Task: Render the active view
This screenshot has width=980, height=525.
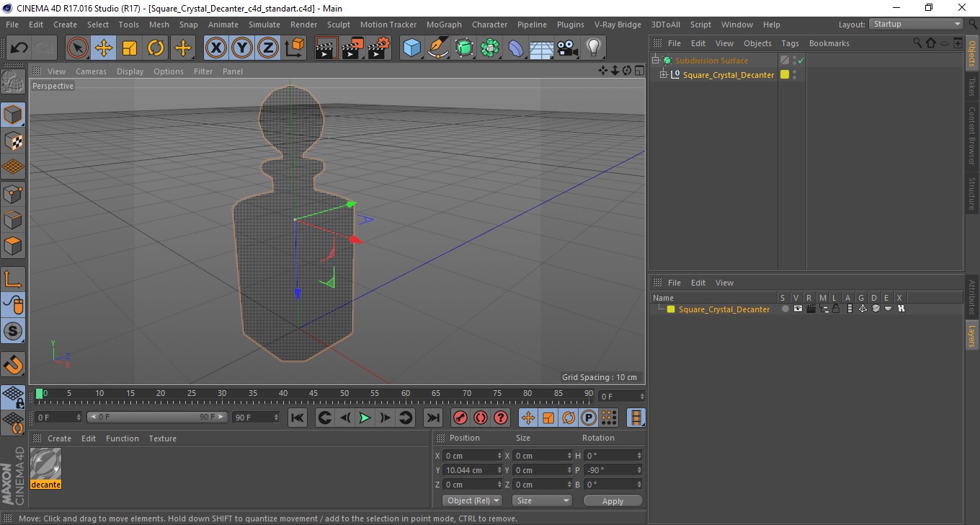Action: (x=327, y=48)
